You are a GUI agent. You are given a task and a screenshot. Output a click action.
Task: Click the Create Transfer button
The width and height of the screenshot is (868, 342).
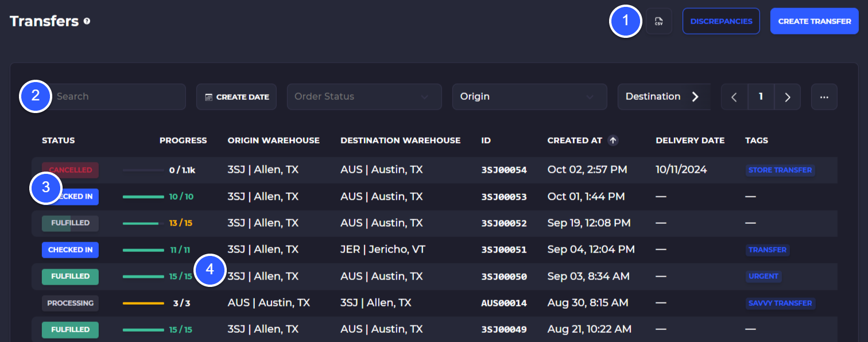pos(815,21)
